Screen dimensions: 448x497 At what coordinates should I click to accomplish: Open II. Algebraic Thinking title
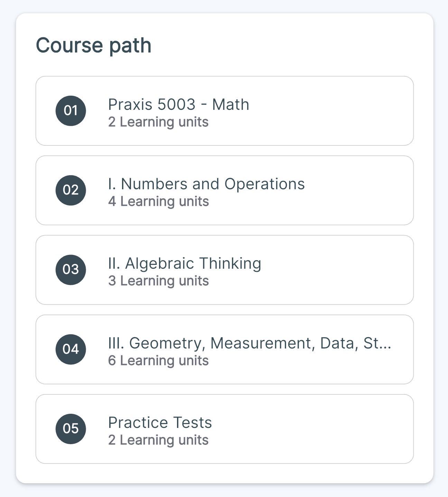(x=185, y=263)
